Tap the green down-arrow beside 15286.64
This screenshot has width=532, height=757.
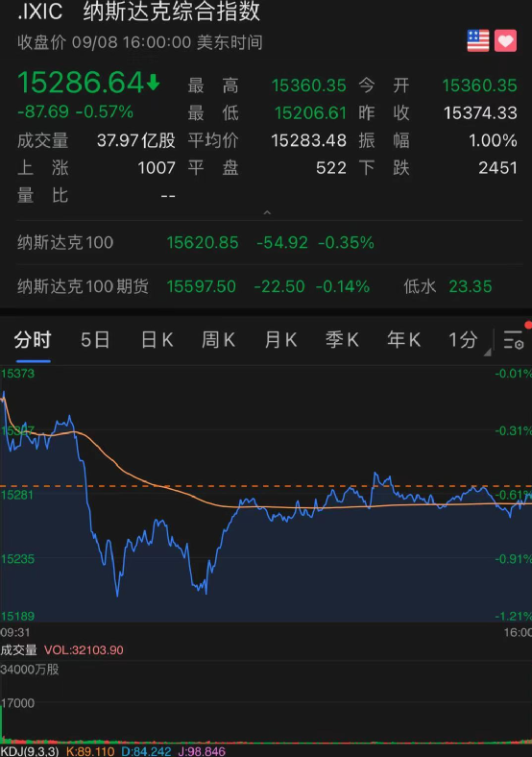153,83
